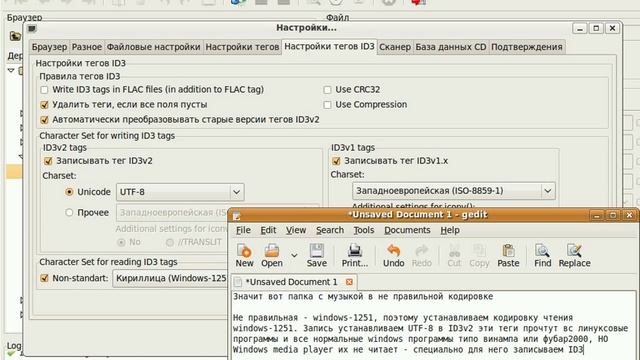Open the Кириллица (Windows-1251) reading charset dropdown
Image resolution: width=640 pixels, height=360 pixels.
coord(171,278)
